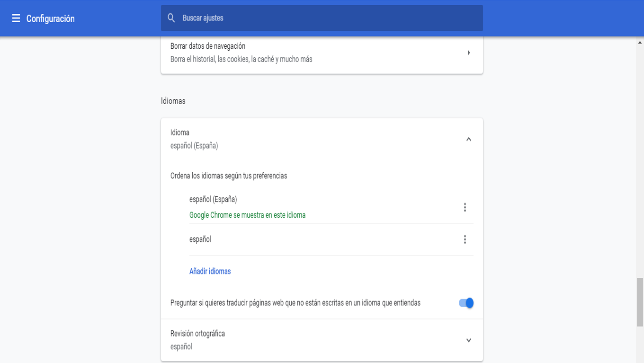Click the Revisión ortográfica row title
The height and width of the screenshot is (363, 644).
point(197,334)
